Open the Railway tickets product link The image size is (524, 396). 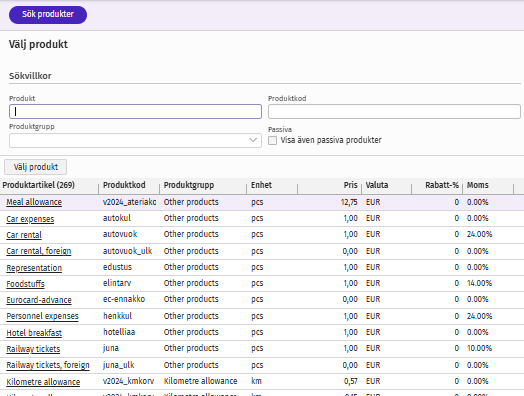point(33,349)
